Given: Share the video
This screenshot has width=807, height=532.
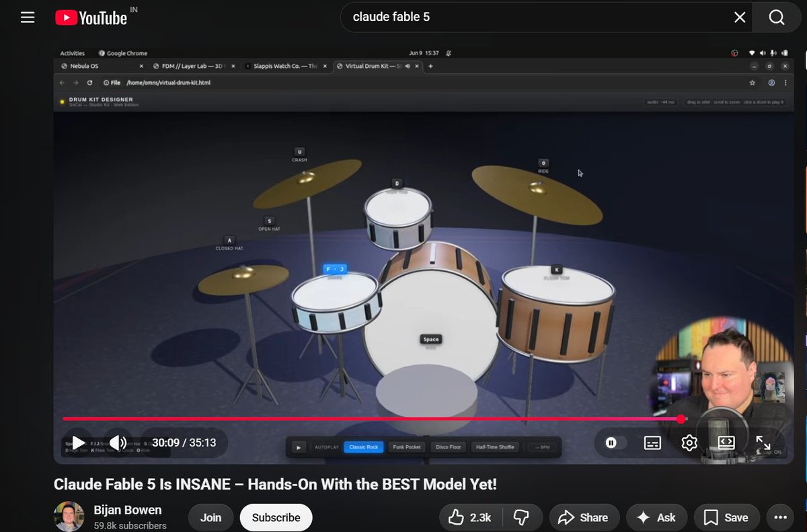Looking at the screenshot, I should (x=584, y=517).
